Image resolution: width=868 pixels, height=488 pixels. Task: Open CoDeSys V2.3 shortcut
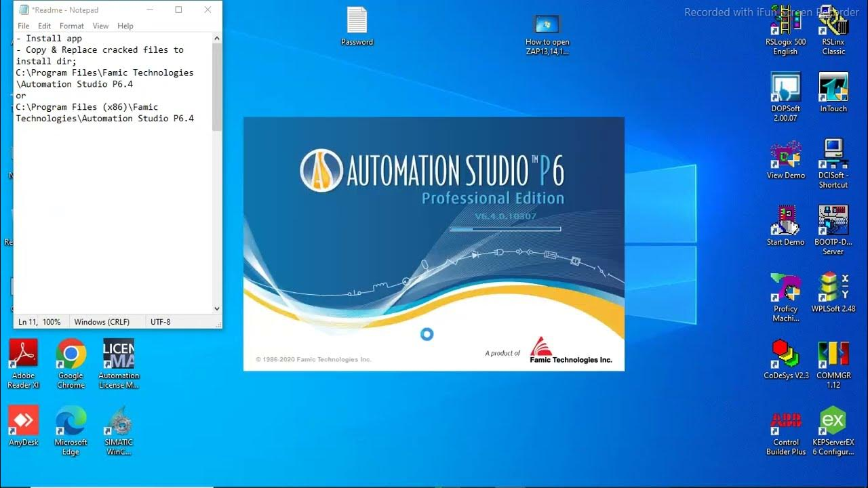(786, 359)
